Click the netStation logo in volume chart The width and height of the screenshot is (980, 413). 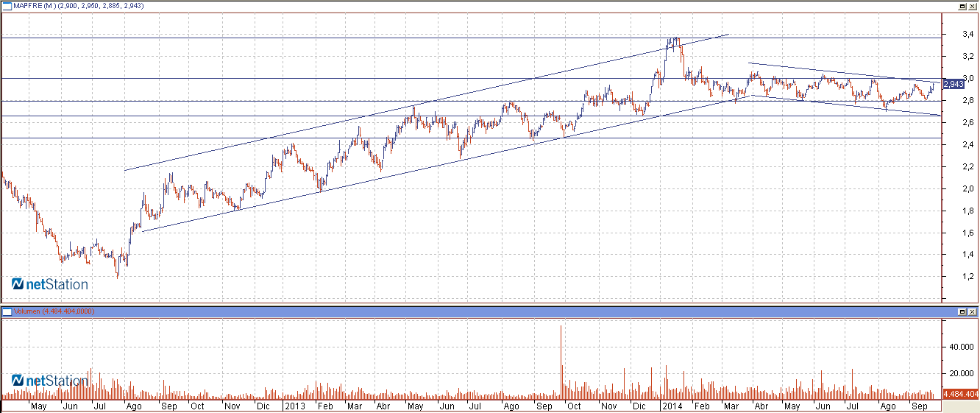pos(50,381)
